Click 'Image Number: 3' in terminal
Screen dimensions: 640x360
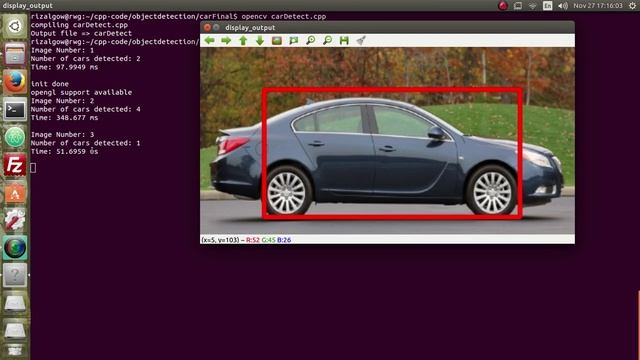[62, 135]
